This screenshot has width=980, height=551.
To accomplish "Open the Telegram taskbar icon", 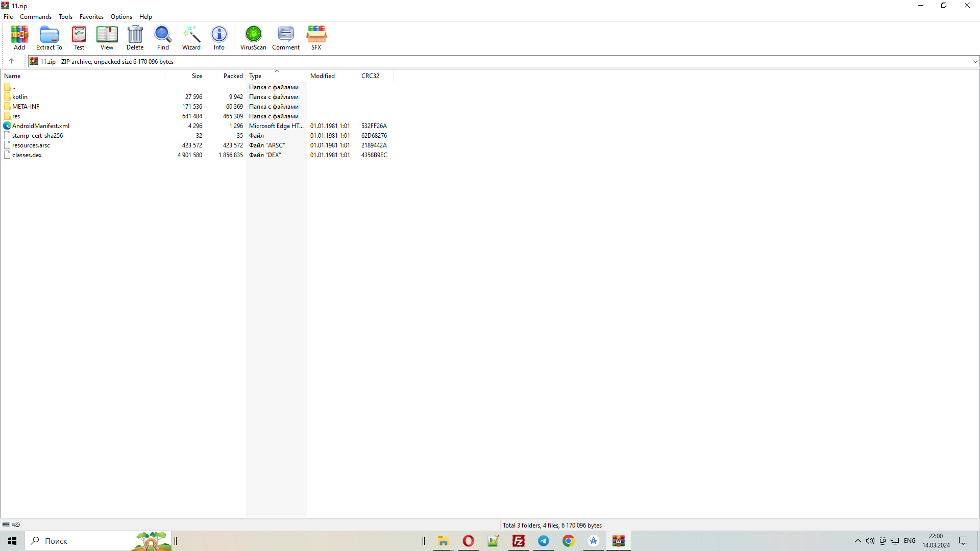I will [x=544, y=541].
